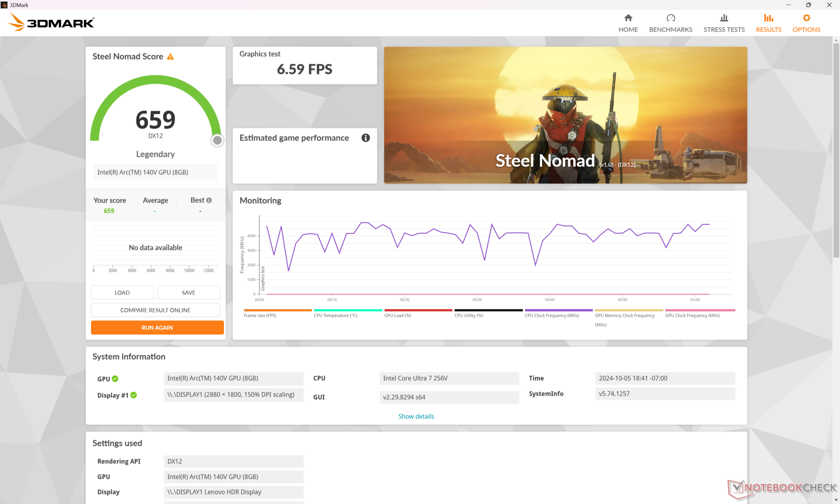Screen dimensions: 840x504
Task: Click the SAVE button
Action: [189, 293]
